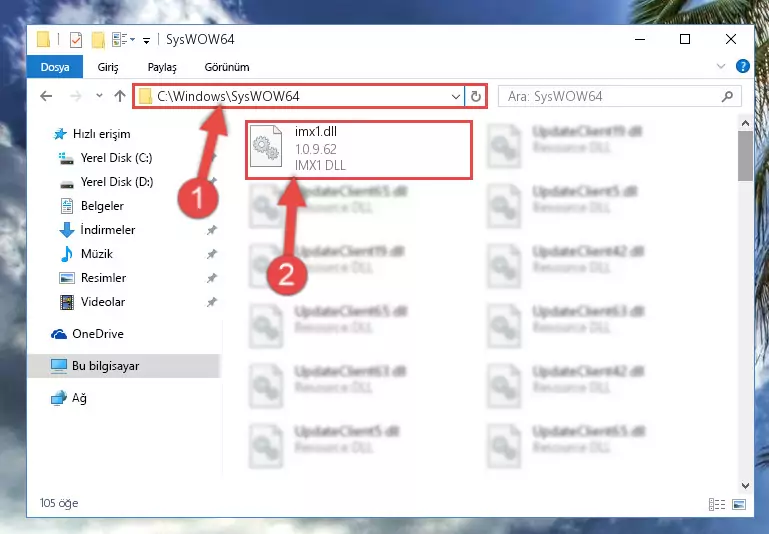
Task: Click the pin icon next to Müzik
Action: click(x=211, y=254)
